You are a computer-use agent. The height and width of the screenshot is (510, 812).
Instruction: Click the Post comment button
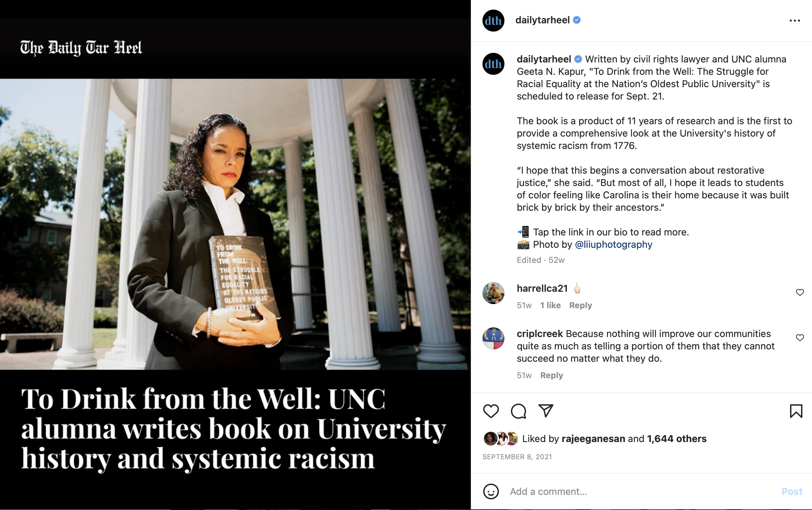[x=792, y=491]
